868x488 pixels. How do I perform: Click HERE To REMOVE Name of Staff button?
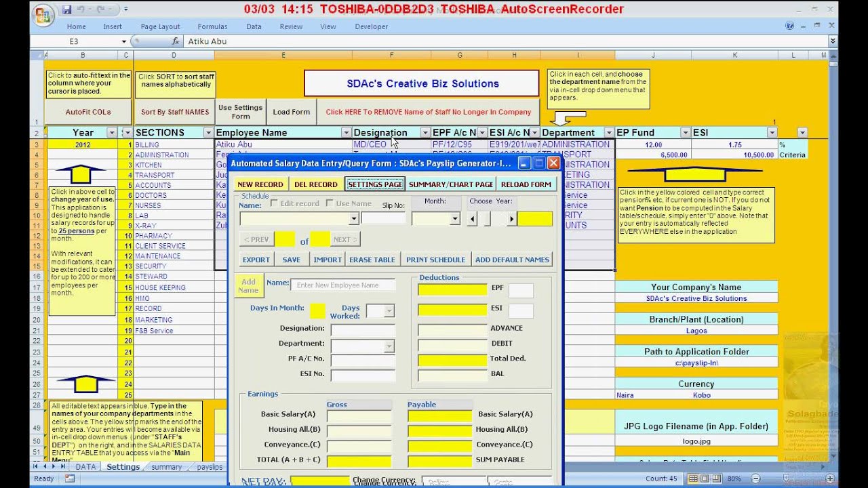pos(429,112)
